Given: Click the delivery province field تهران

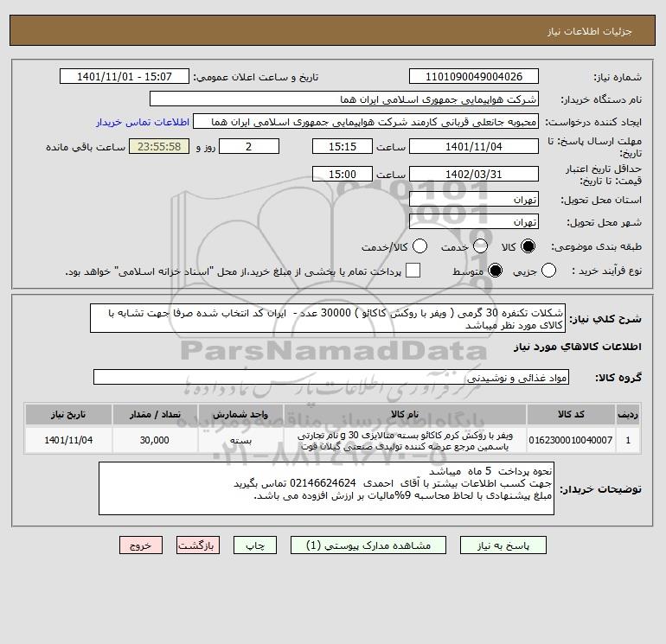Looking at the screenshot, I should coord(474,199).
